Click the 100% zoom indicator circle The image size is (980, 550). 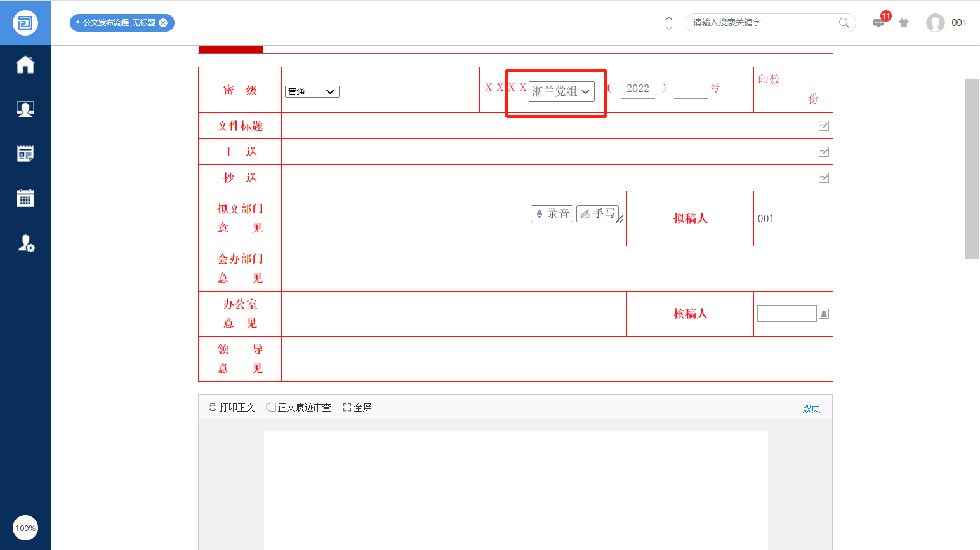point(25,528)
